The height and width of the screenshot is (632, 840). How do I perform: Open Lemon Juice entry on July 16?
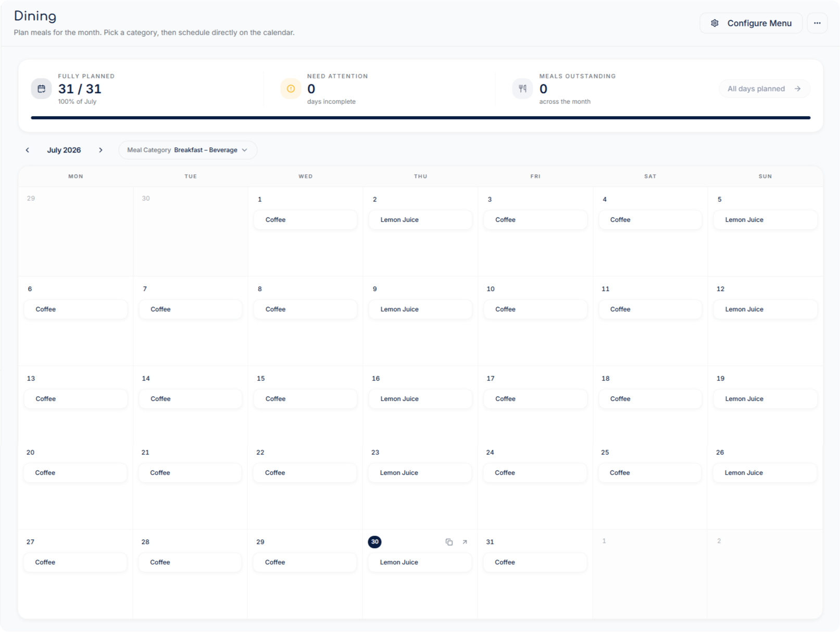420,399
